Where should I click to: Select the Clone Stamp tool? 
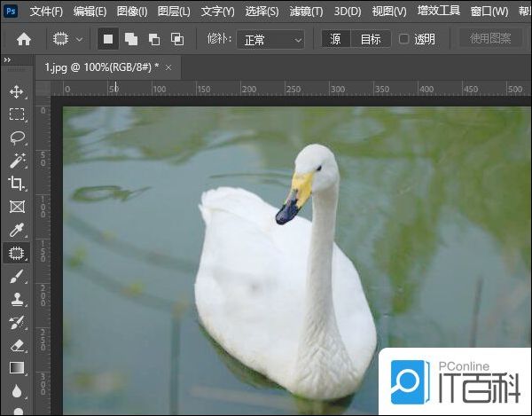pyautogui.click(x=16, y=300)
